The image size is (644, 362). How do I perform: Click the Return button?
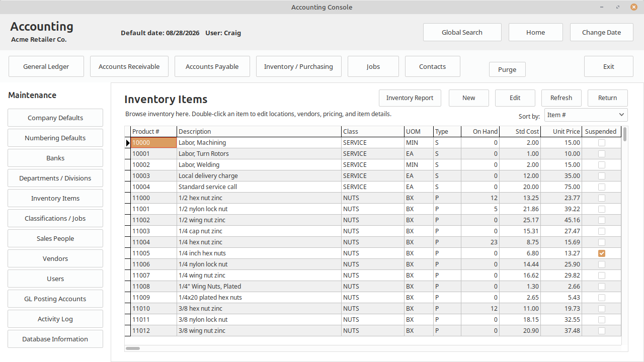tap(608, 98)
